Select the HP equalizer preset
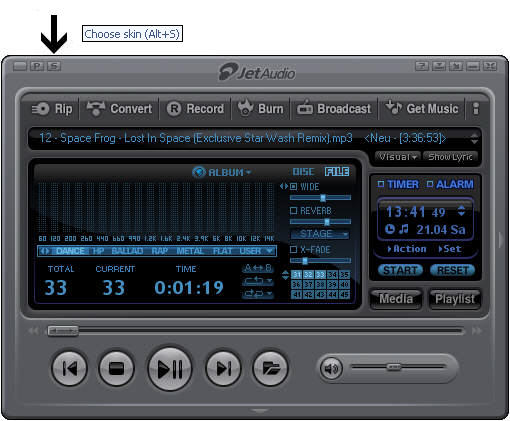This screenshot has width=510, height=421. tap(98, 251)
